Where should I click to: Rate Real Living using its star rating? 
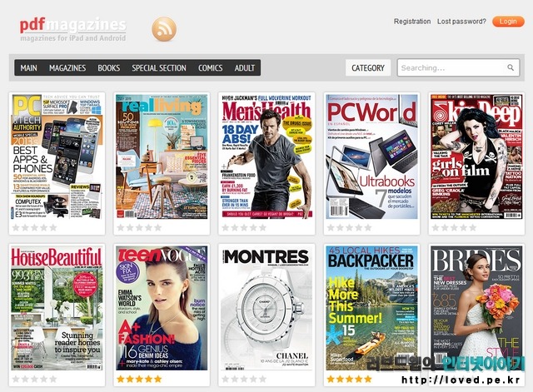[x=139, y=227]
